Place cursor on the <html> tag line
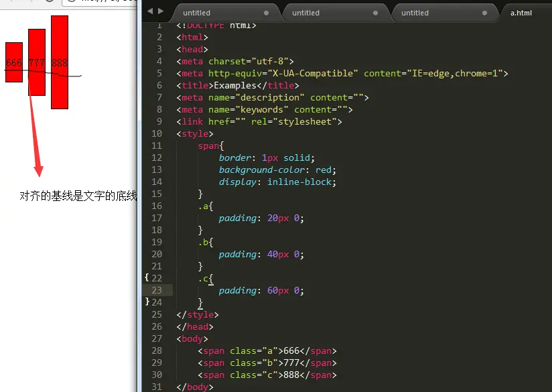 click(192, 38)
